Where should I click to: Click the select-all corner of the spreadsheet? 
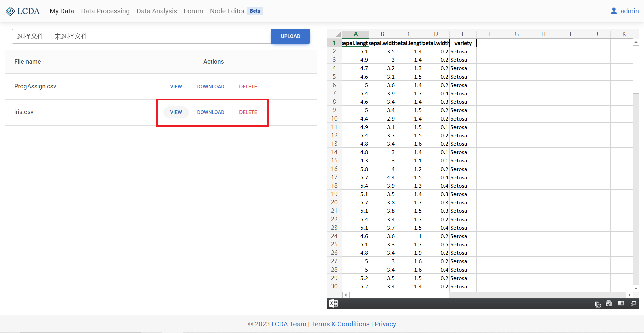click(x=338, y=34)
